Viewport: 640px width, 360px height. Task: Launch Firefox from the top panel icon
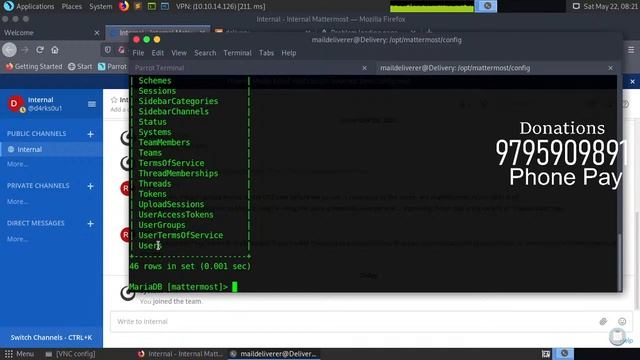tap(124, 6)
